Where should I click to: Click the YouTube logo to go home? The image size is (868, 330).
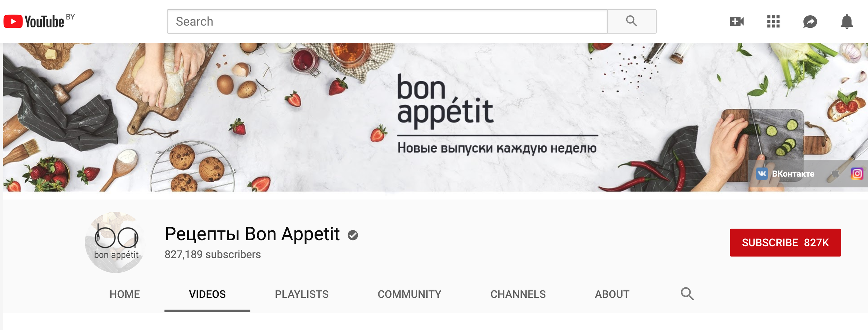coord(34,22)
